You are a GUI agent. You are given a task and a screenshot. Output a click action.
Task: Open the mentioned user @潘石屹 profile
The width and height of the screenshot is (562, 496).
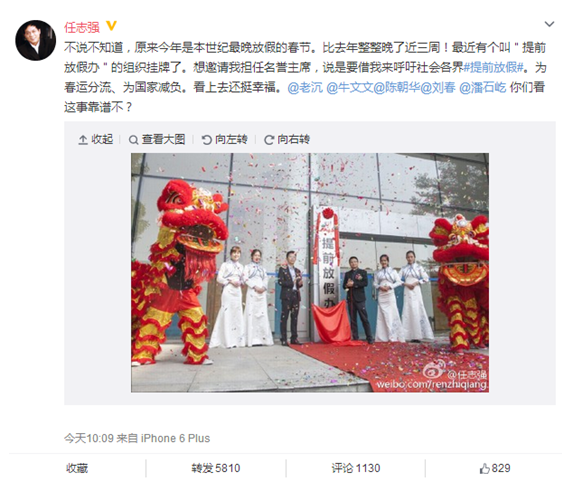[482, 87]
